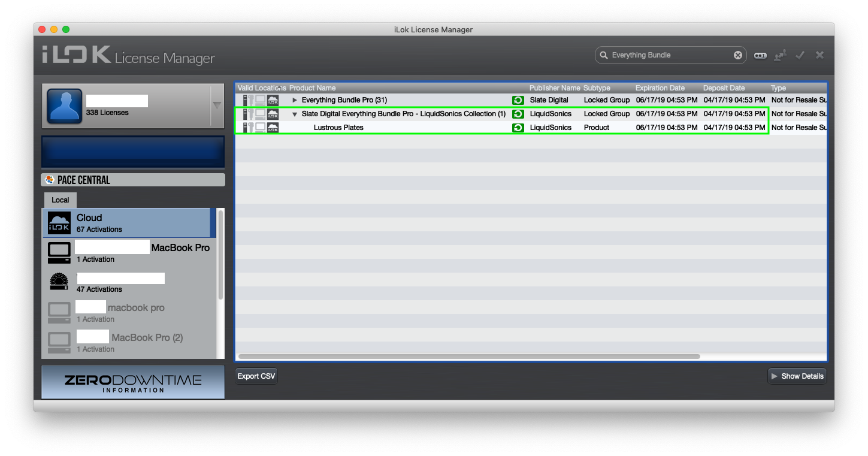
Task: Select the Lustrous Plates license row
Action: [x=531, y=128]
